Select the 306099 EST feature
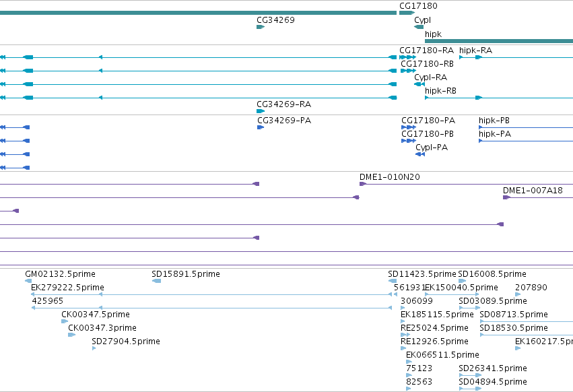Image resolution: width=573 pixels, height=392 pixels. tap(403, 308)
